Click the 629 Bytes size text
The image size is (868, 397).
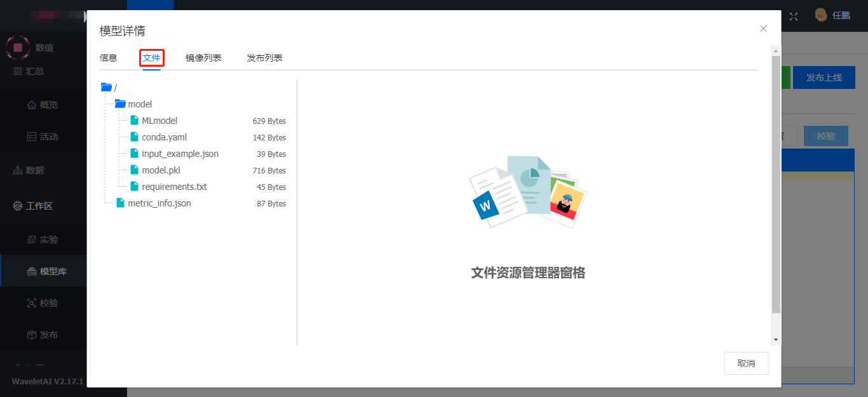(x=269, y=121)
